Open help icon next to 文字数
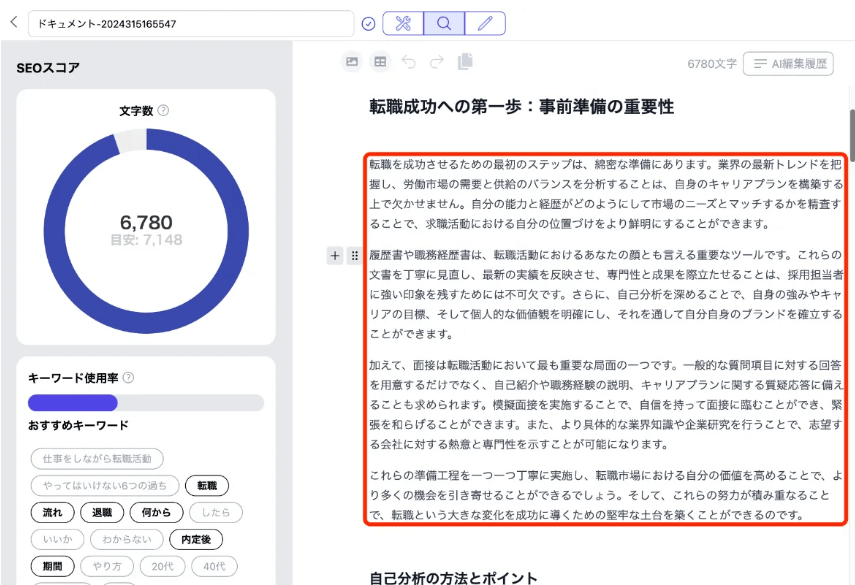855x585 pixels. [x=163, y=110]
